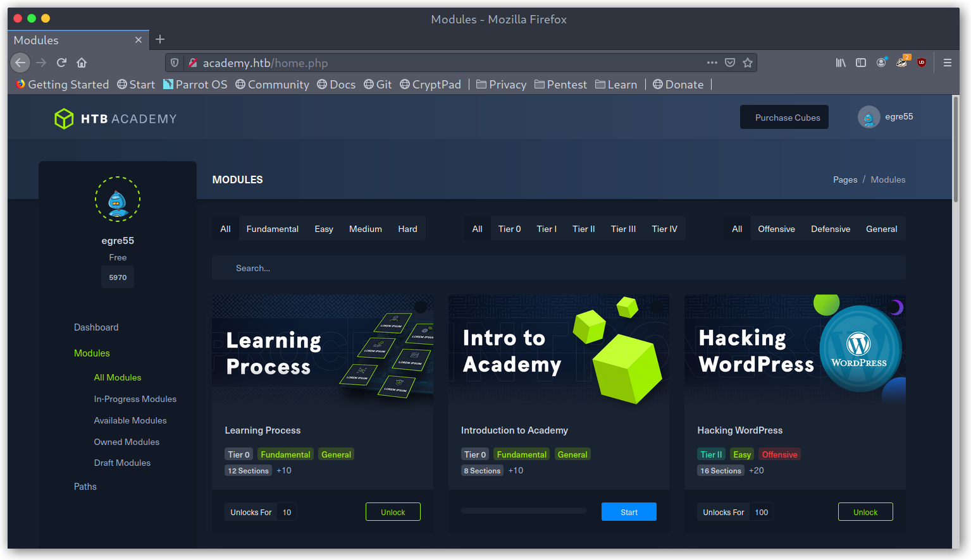Viewport: 971px width, 560px height.
Task: Select the Tier II filter
Action: pyautogui.click(x=584, y=229)
